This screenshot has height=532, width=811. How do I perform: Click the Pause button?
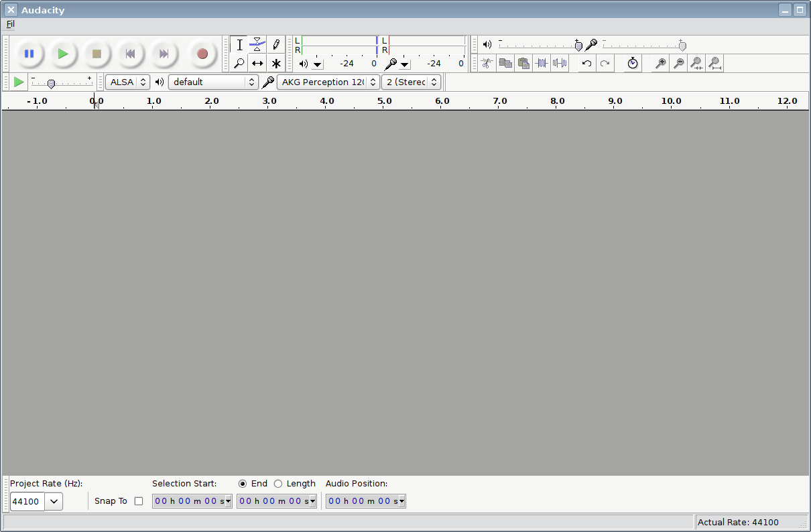[x=29, y=54]
